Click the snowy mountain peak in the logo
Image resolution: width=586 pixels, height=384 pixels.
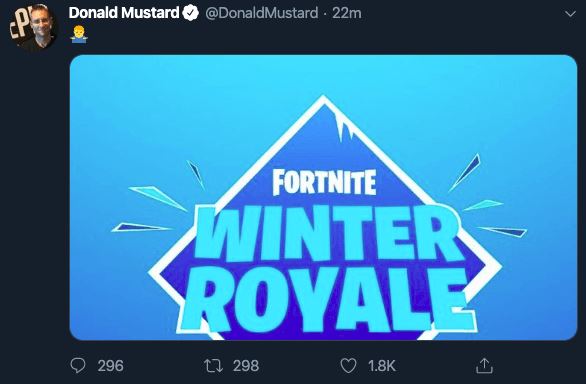(x=324, y=112)
